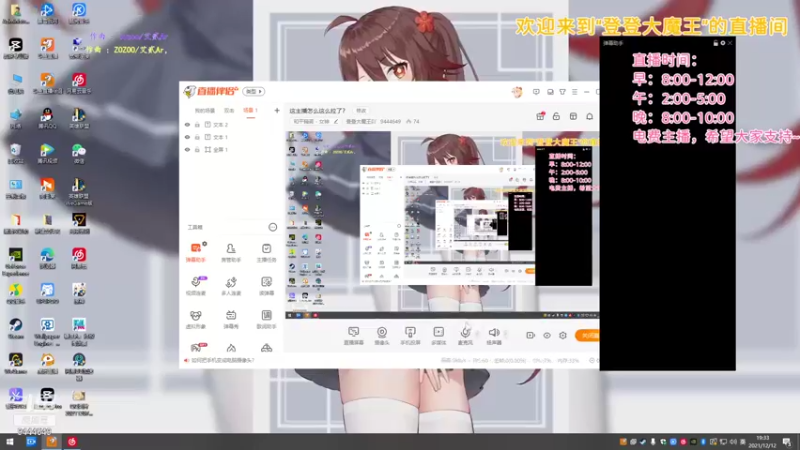Expand the toolbox more options button
800x450 pixels.
(272, 227)
